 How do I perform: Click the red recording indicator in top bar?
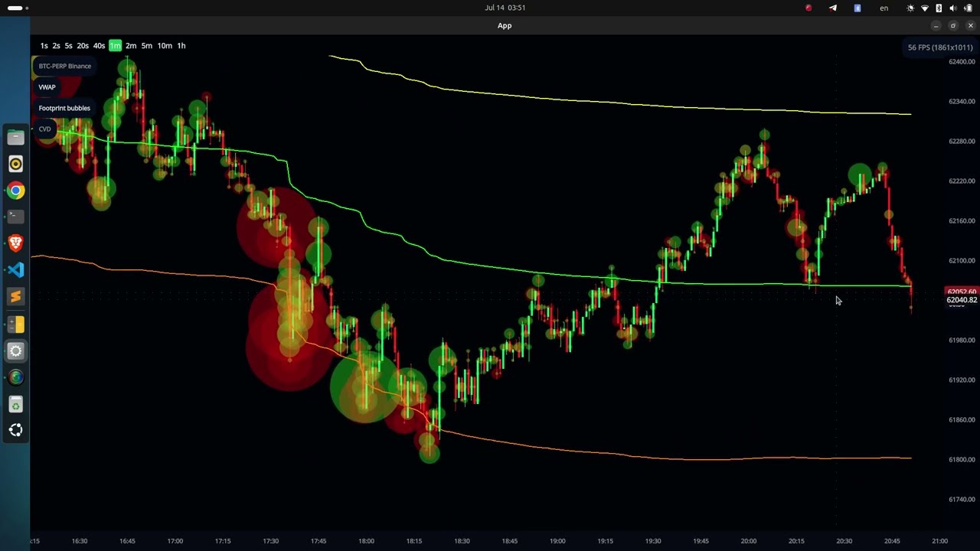click(808, 8)
